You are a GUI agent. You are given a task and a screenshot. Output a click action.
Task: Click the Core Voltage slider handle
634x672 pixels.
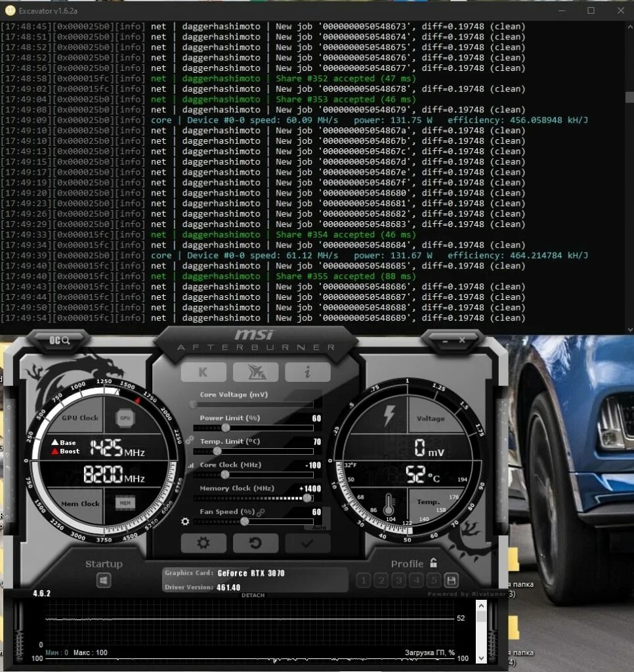pyautogui.click(x=194, y=404)
